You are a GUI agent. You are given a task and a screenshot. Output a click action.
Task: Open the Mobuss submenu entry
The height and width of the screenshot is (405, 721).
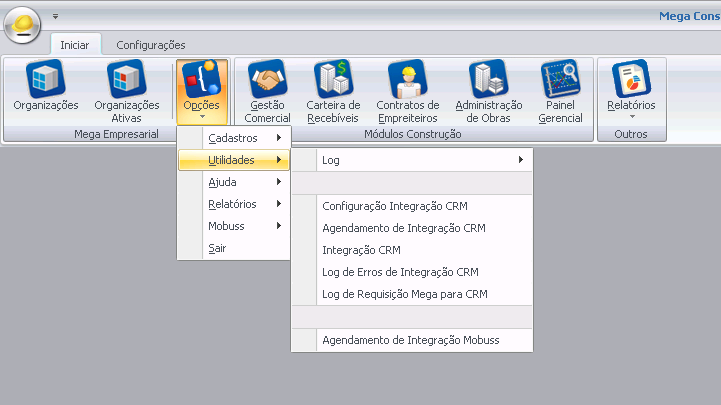(234, 226)
